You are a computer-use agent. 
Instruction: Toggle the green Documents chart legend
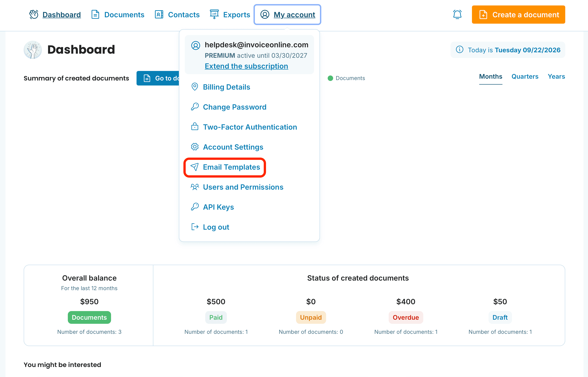click(346, 78)
